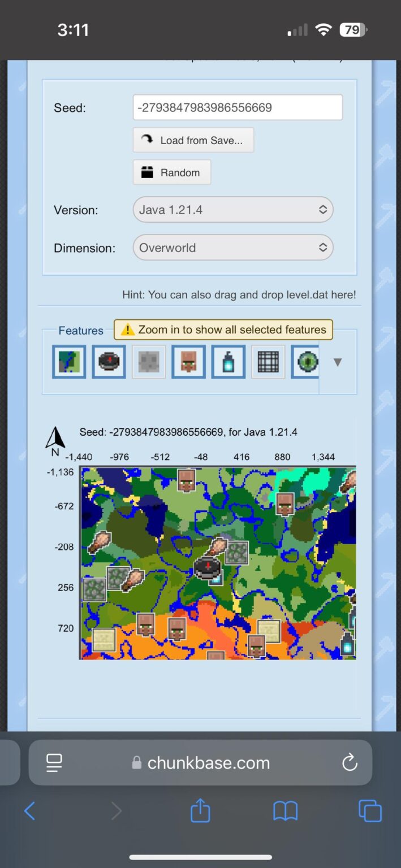
Task: Toggle the Biomes feature icon
Action: (69, 362)
